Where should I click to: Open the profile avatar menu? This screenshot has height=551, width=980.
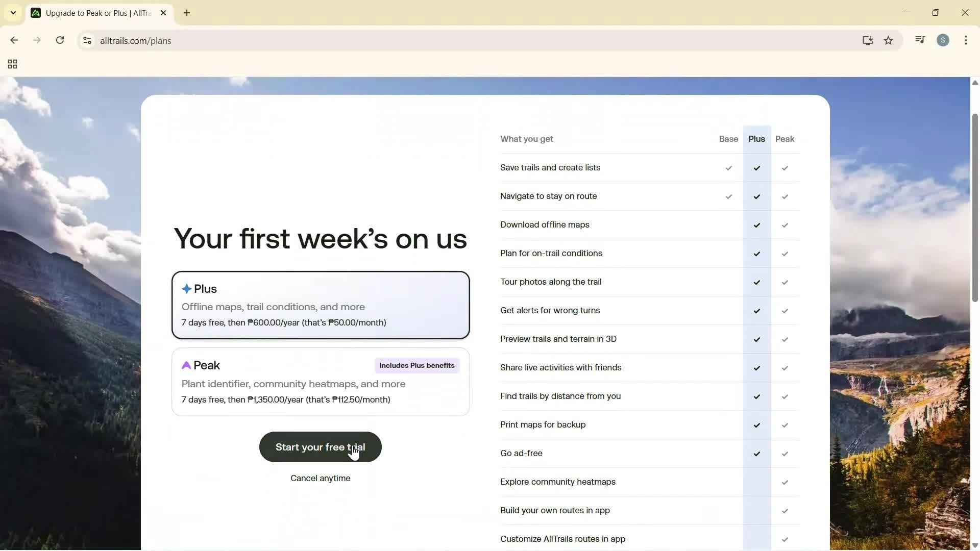943,40
